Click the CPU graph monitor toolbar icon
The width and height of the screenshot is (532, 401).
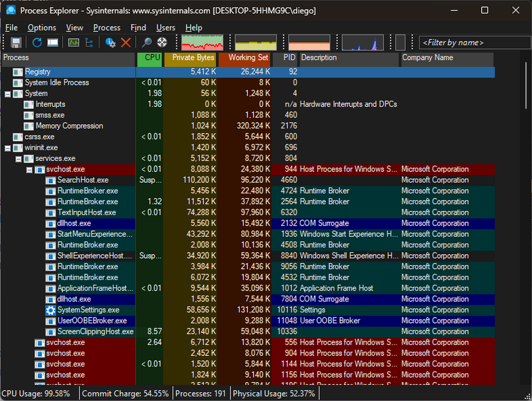tap(73, 42)
